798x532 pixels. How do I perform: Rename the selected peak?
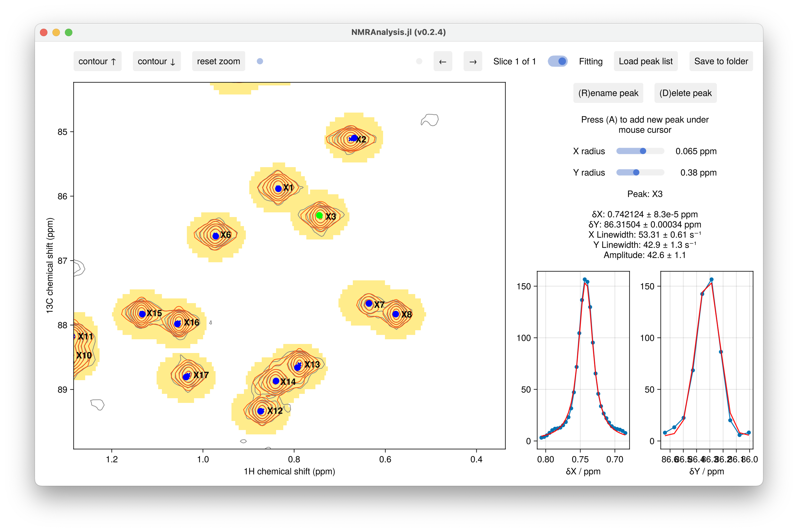coord(608,93)
